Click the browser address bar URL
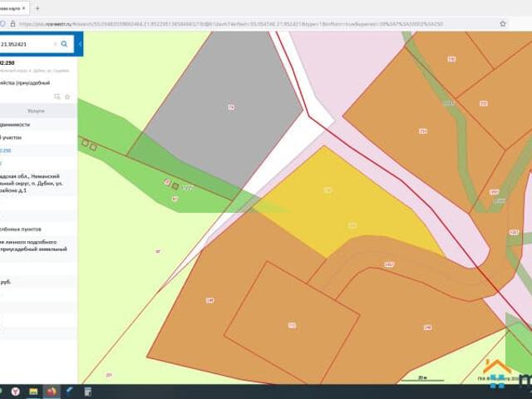The image size is (532, 399). (x=231, y=24)
